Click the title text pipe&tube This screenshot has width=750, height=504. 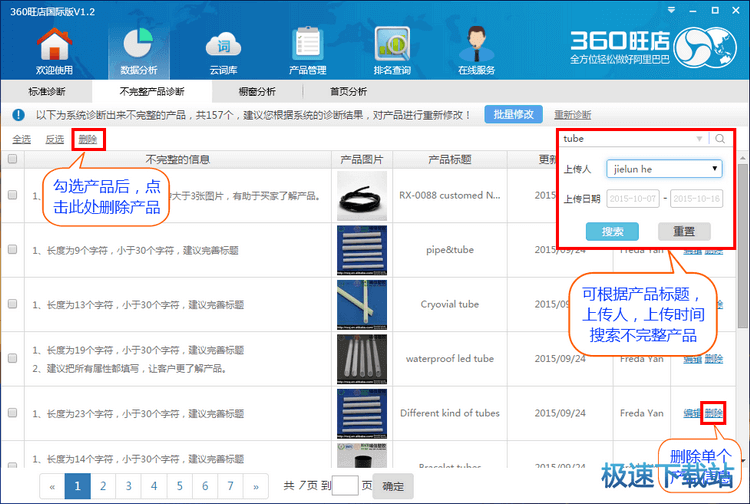[x=450, y=250]
